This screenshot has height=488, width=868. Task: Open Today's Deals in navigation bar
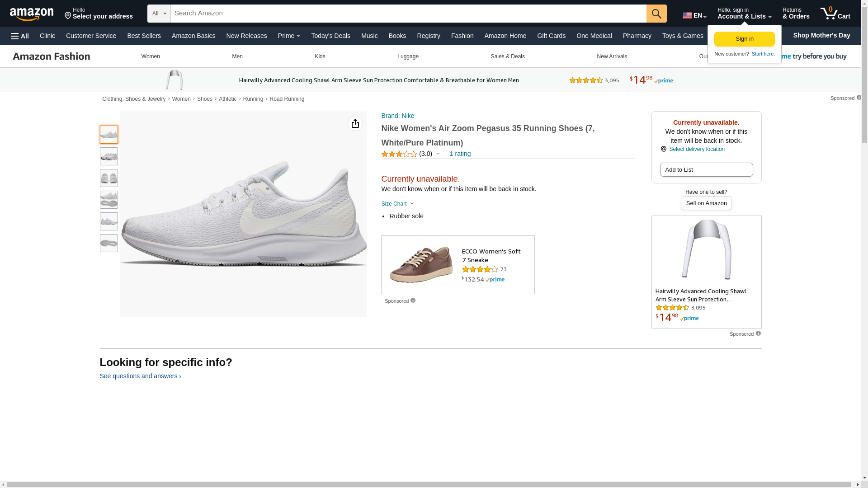330,36
